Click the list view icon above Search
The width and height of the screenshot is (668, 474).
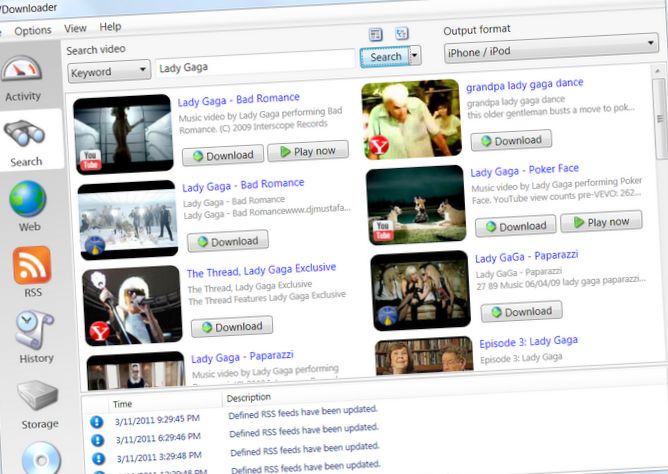(x=375, y=34)
